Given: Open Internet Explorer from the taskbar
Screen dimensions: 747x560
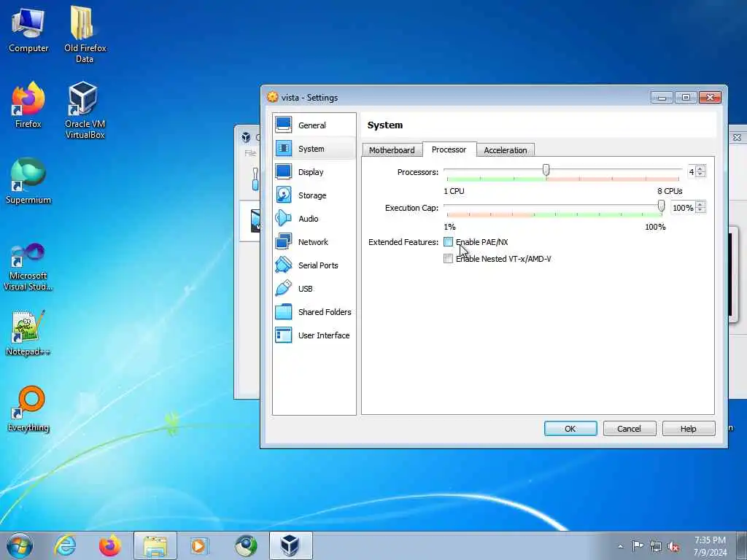Looking at the screenshot, I should [x=65, y=545].
